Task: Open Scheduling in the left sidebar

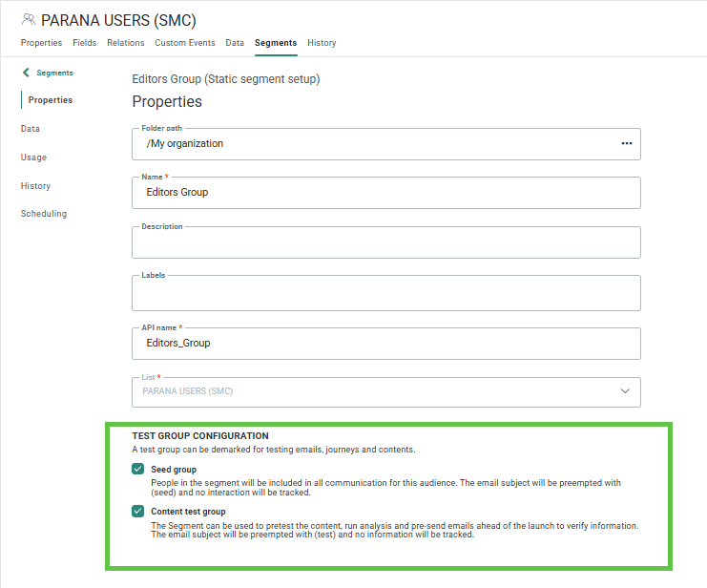Action: coord(44,214)
